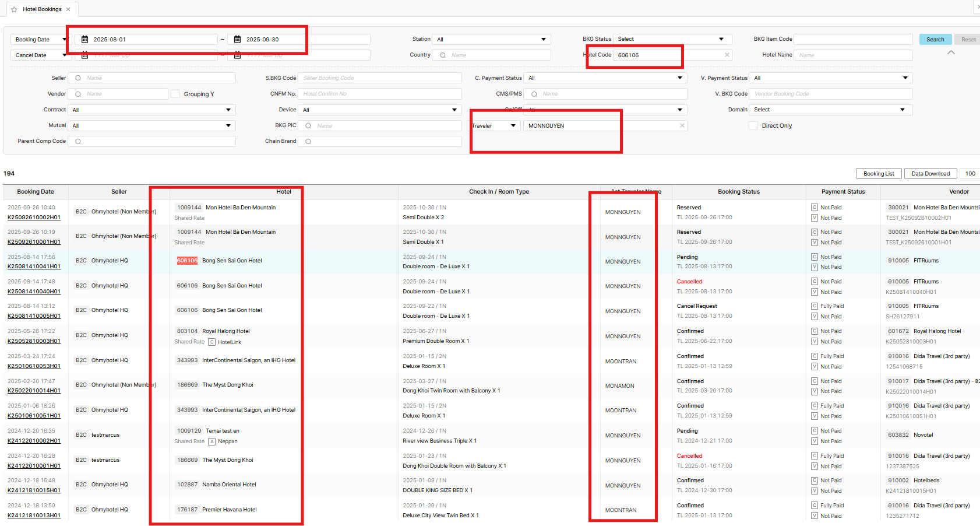
Task: Click the C payment icon for booking K25092610002H01
Action: (815, 208)
